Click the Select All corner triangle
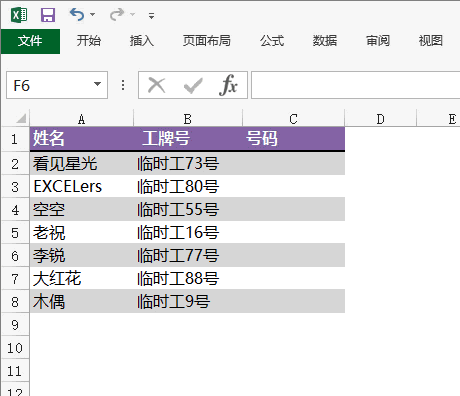 click(x=21, y=118)
